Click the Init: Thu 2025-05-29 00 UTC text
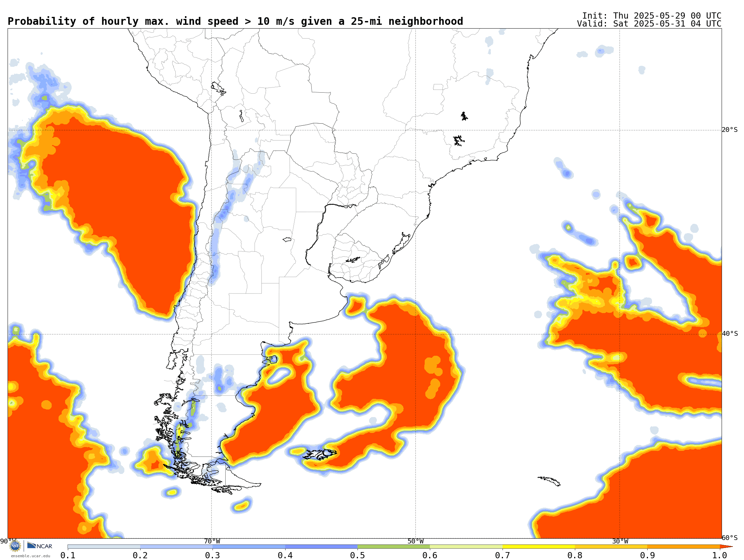 (652, 16)
